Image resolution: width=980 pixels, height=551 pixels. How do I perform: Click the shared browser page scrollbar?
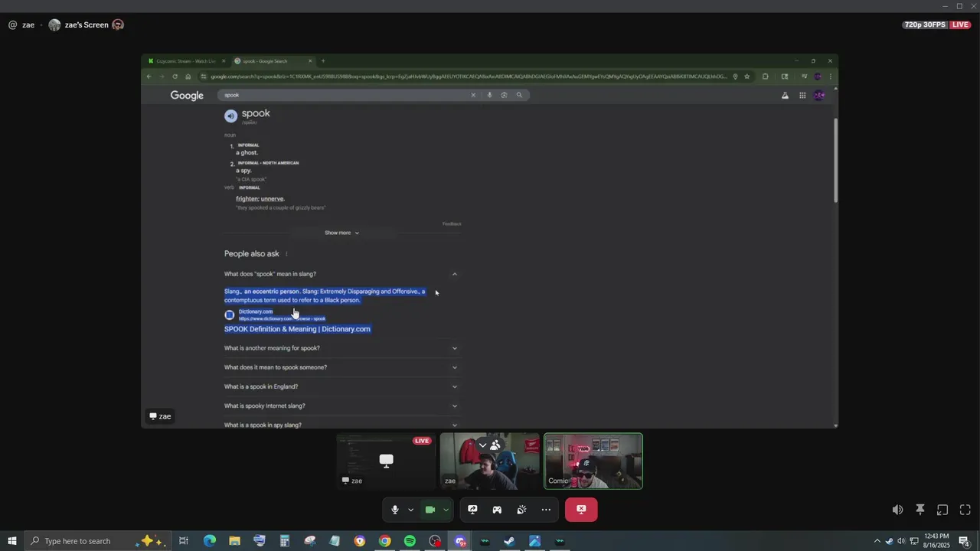(x=835, y=161)
